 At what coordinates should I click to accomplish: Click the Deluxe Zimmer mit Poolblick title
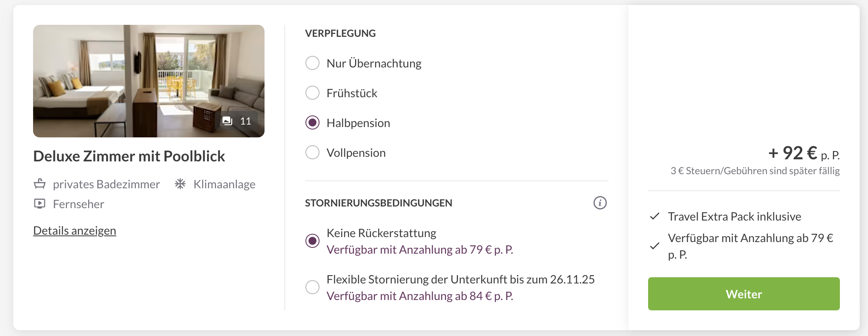click(x=129, y=156)
